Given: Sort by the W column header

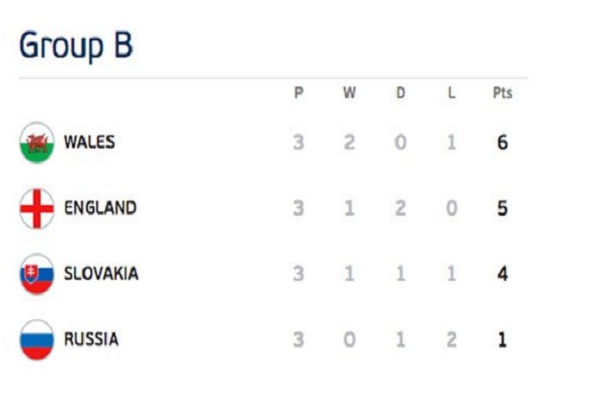Looking at the screenshot, I should click(x=349, y=93).
